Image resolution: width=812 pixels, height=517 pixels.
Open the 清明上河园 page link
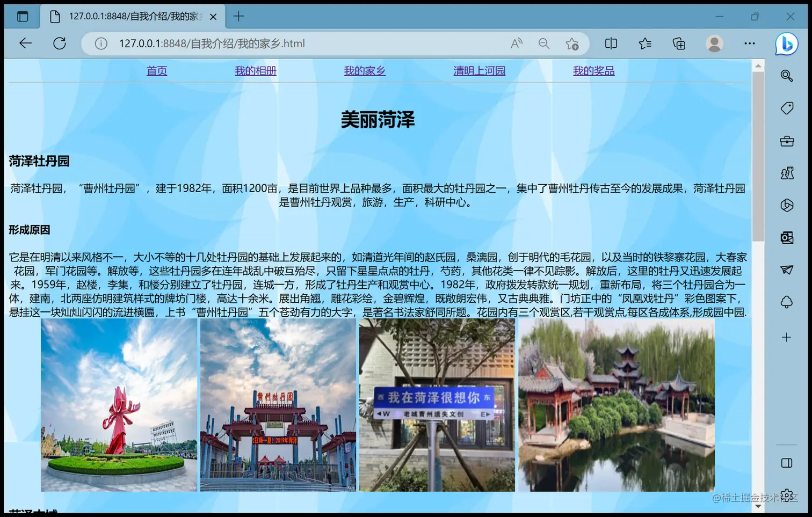click(x=479, y=70)
